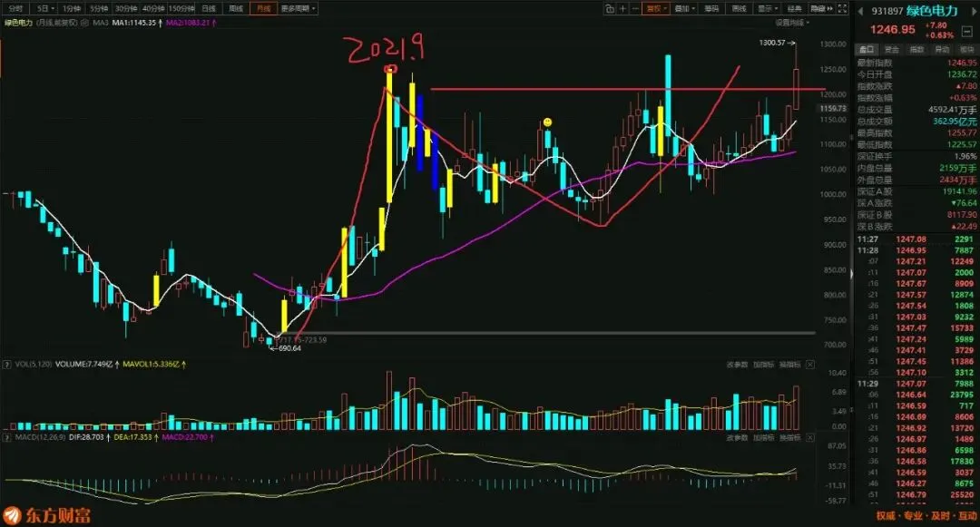Screen dimensions: 980x527
Task: Click the chart lock icon
Action: [x=610, y=9]
